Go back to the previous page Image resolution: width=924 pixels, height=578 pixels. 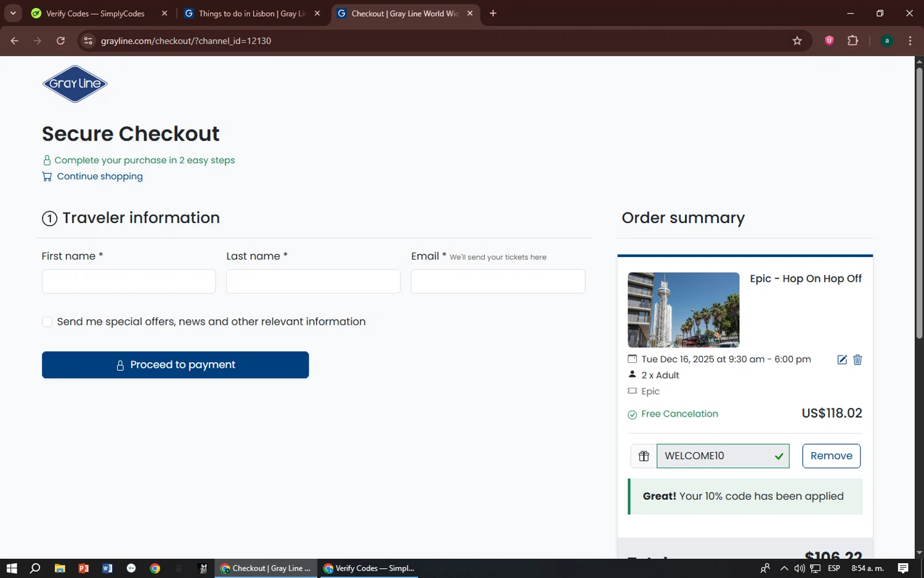[x=15, y=41]
